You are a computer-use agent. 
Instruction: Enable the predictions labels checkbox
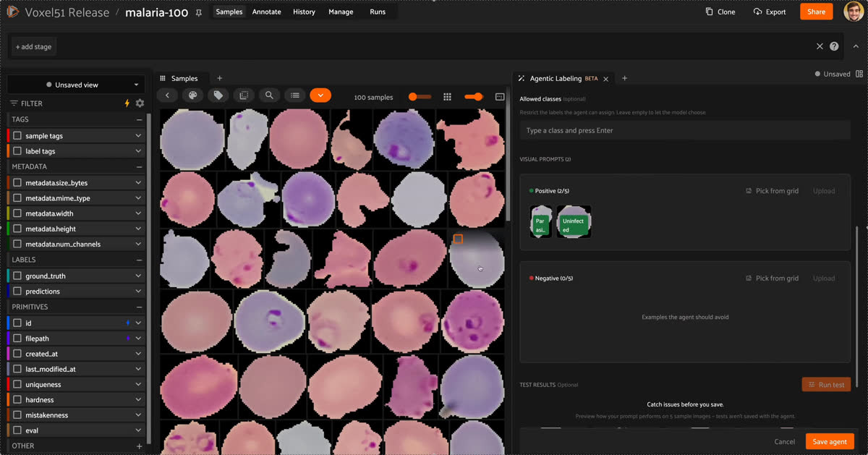[x=17, y=292]
